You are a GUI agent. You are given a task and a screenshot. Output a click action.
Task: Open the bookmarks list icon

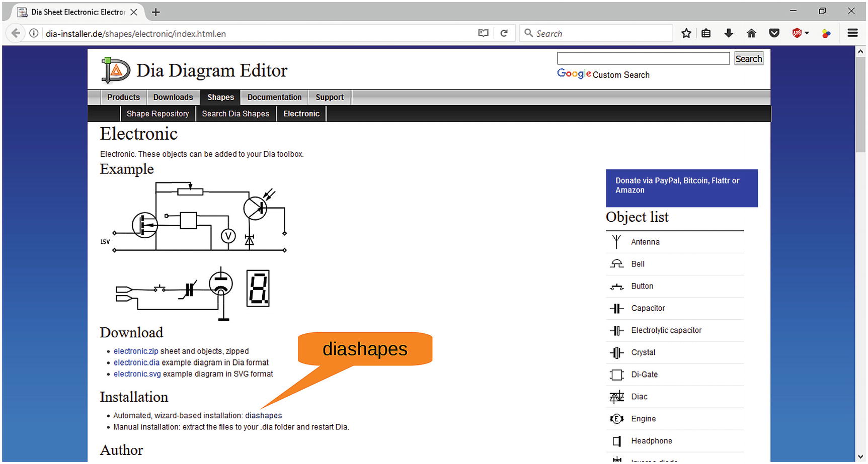pos(706,33)
